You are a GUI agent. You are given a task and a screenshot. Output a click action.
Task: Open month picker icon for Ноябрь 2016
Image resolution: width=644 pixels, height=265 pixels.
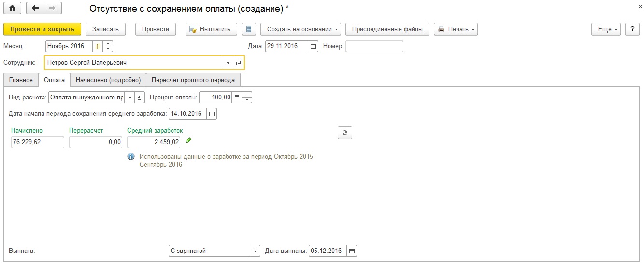(x=98, y=46)
